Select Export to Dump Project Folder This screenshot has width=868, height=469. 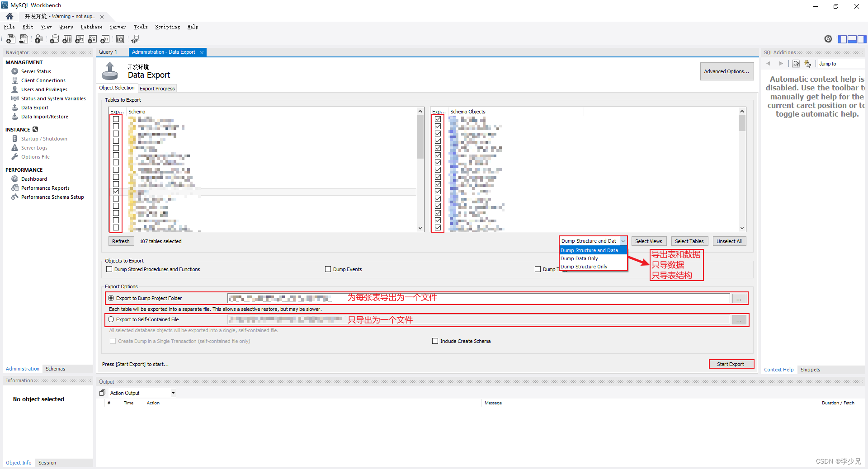point(111,298)
